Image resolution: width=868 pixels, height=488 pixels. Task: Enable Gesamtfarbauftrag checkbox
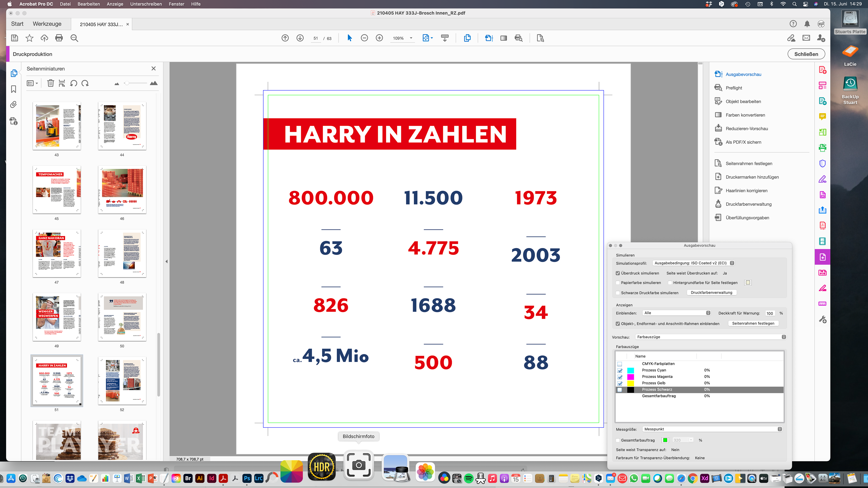pos(618,441)
